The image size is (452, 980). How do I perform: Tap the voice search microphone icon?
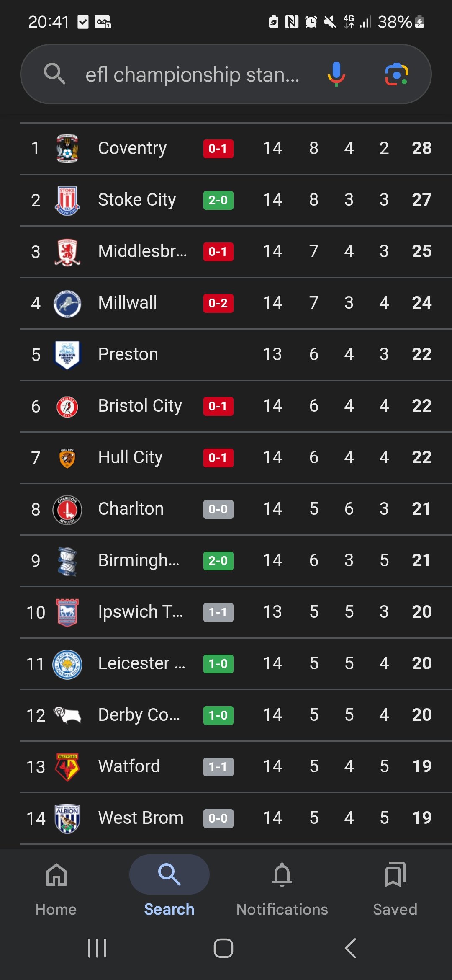336,74
